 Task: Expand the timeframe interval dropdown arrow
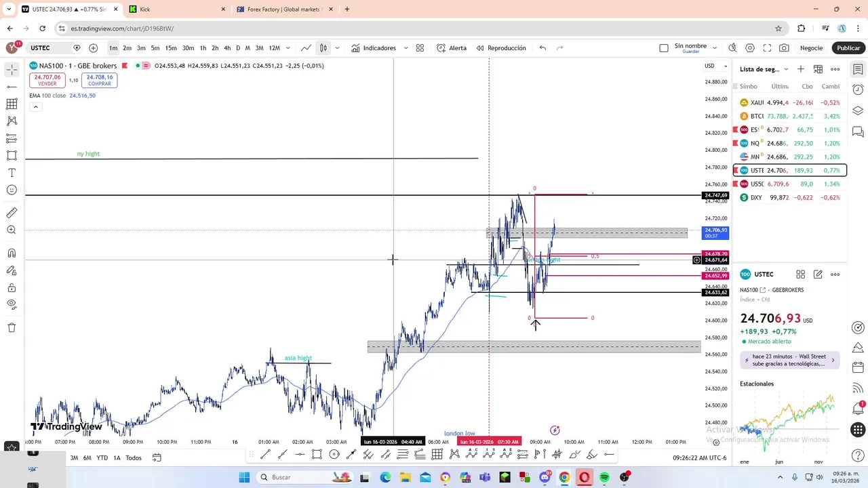coord(288,48)
